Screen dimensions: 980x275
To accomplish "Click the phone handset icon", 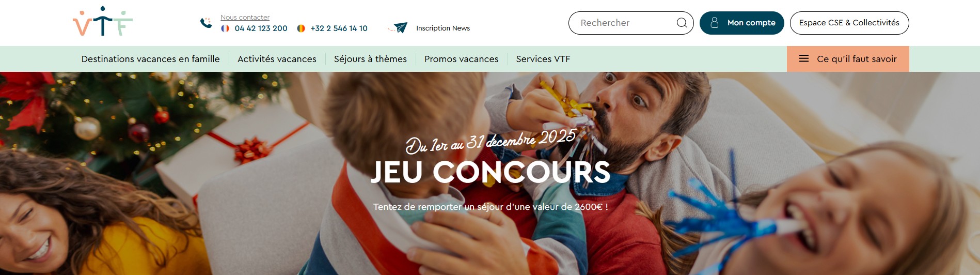I will click(206, 23).
